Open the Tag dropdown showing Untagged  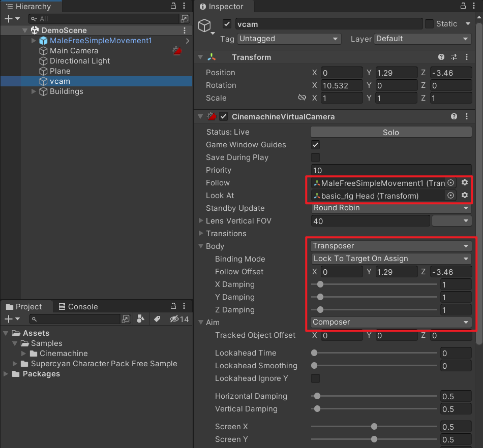coord(289,39)
